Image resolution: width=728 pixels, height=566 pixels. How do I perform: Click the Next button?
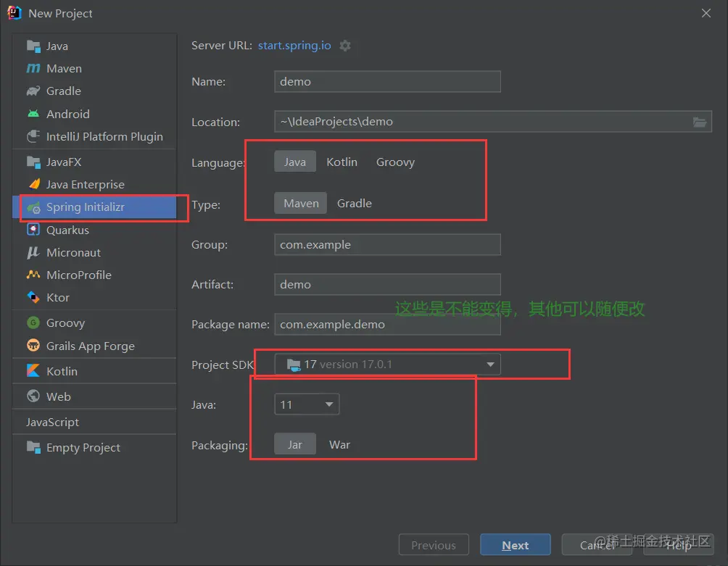pyautogui.click(x=516, y=545)
